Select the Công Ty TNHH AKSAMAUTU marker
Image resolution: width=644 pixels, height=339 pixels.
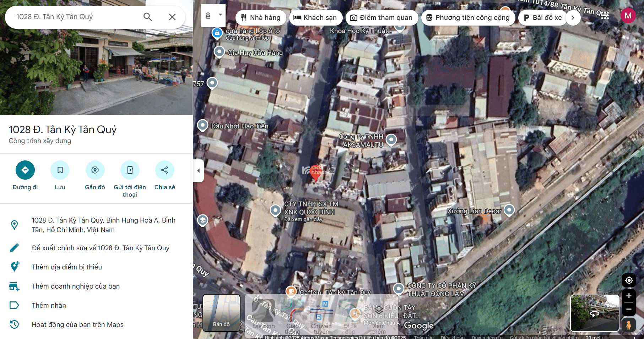point(391,140)
